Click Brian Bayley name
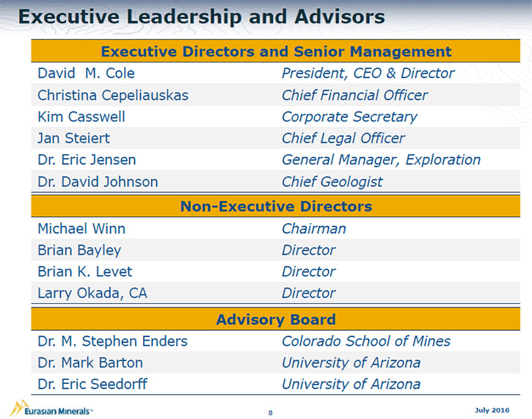The height and width of the screenshot is (419, 532). point(79,250)
